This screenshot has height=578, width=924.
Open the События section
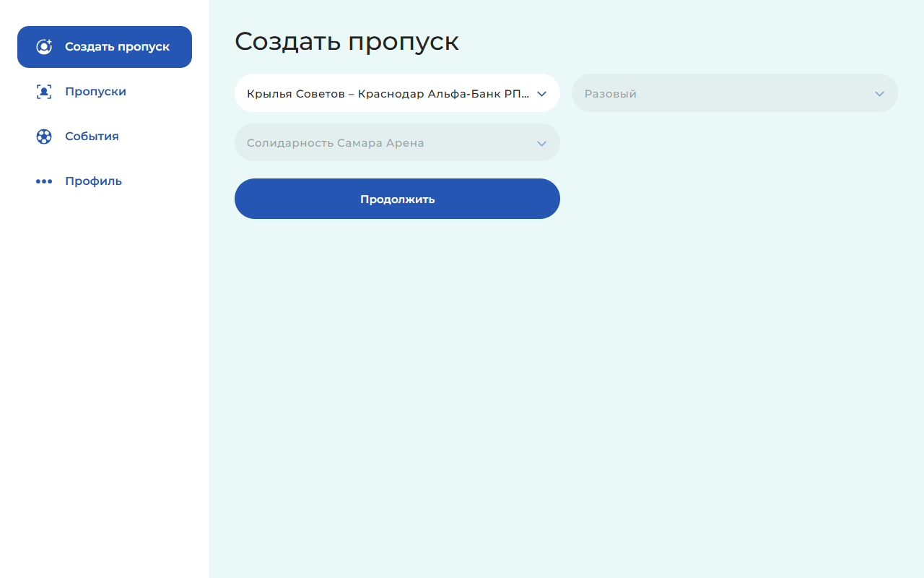coord(92,137)
